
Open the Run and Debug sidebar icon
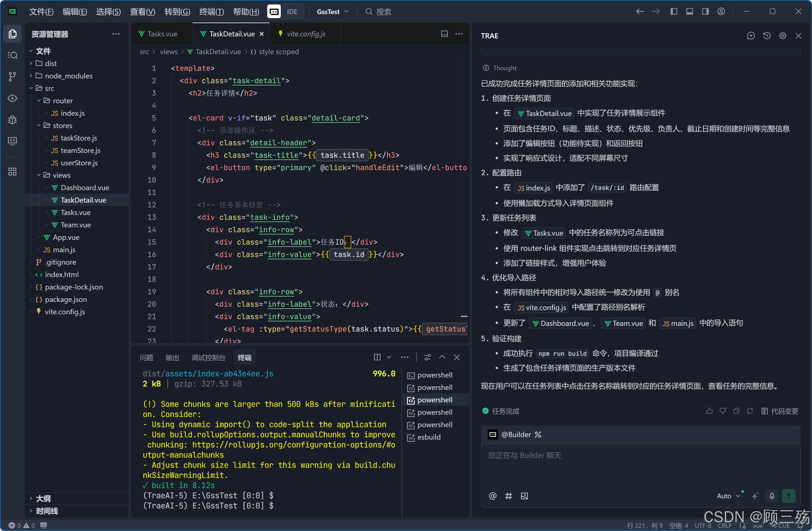point(12,120)
